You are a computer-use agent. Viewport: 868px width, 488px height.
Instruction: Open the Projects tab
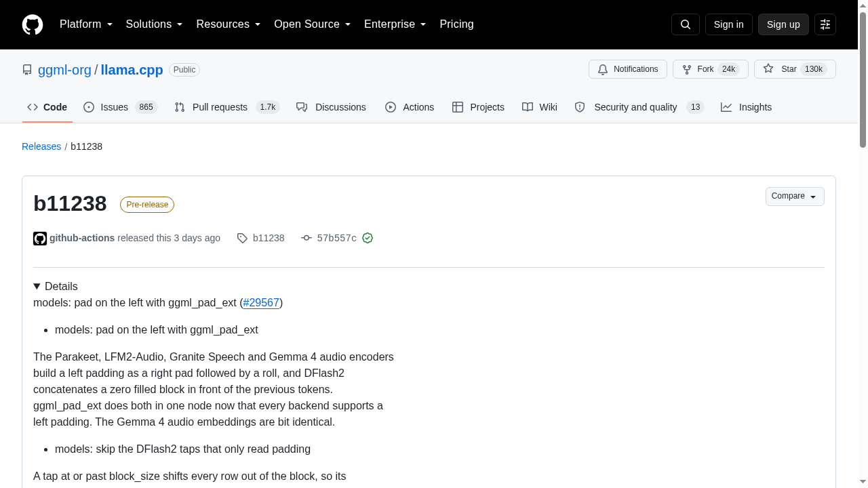point(478,107)
